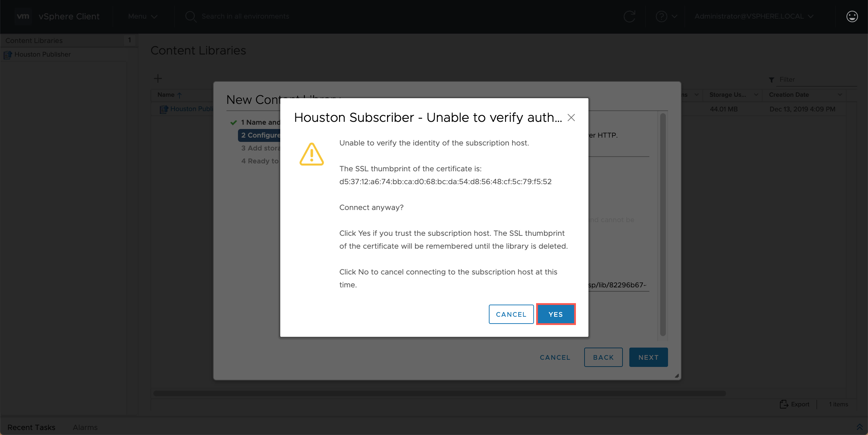868x435 pixels.
Task: Select wizard step 4 Ready to complete
Action: (260, 161)
